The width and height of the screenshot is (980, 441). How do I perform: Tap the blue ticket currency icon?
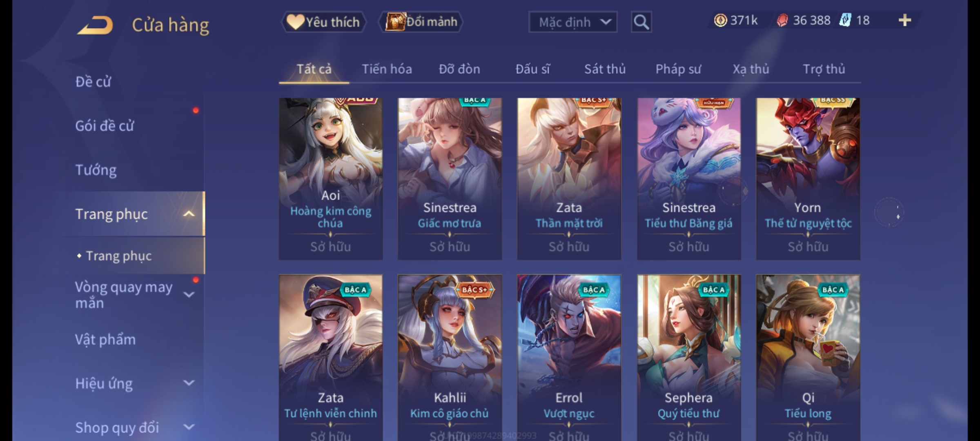pos(845,20)
